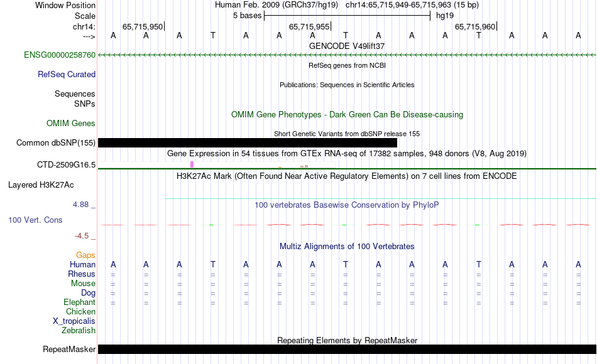Image resolution: width=597 pixels, height=364 pixels.
Task: Click the X_tropicalis alignment row label
Action: (x=74, y=321)
